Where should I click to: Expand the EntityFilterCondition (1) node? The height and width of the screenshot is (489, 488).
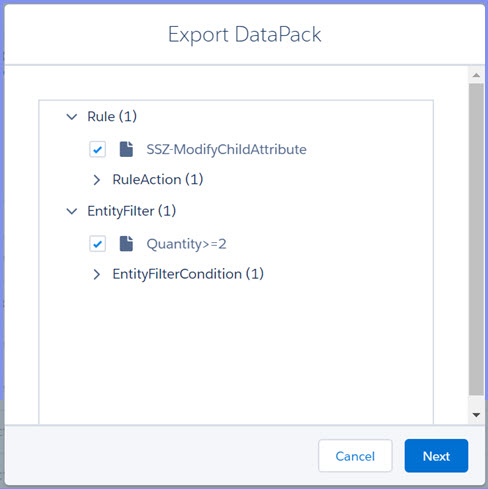tap(97, 274)
